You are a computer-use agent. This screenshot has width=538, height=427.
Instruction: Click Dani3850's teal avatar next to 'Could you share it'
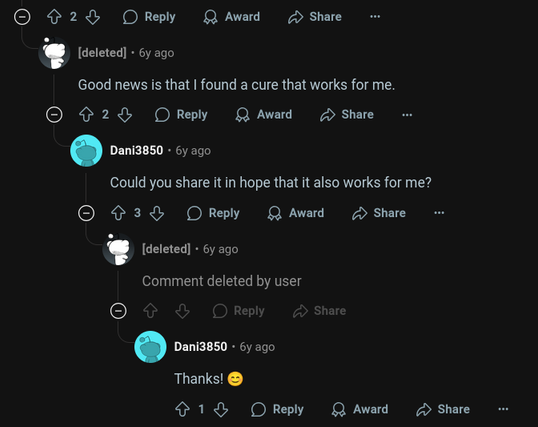[86, 151]
